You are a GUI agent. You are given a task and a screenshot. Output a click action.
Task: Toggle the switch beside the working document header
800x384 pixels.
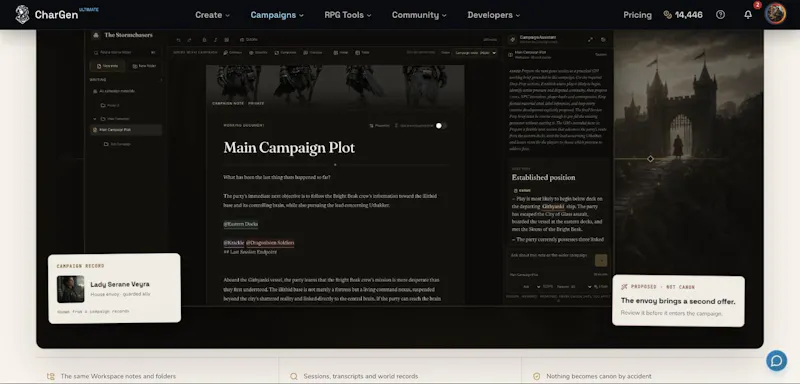pyautogui.click(x=441, y=125)
